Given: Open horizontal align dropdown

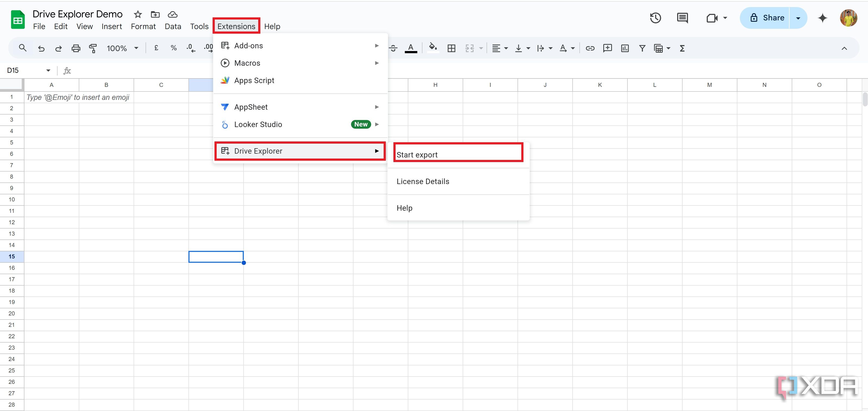Looking at the screenshot, I should [500, 49].
